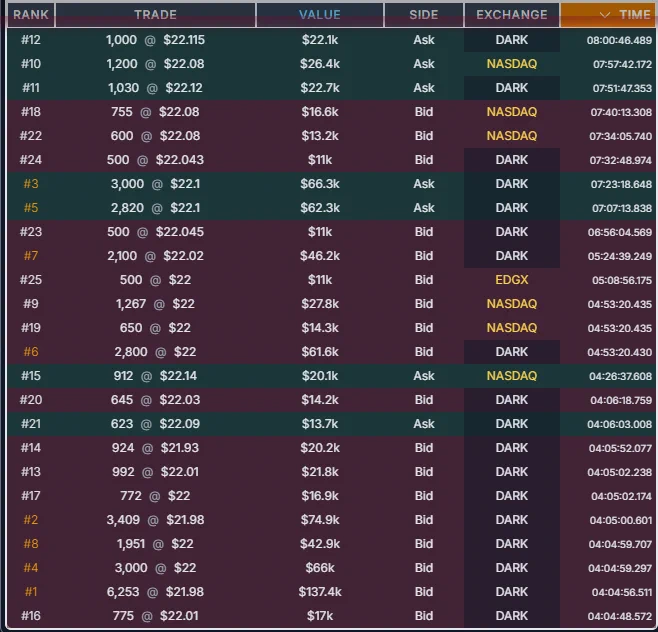Click rank #14 cell
This screenshot has height=632, width=658.
(31, 448)
